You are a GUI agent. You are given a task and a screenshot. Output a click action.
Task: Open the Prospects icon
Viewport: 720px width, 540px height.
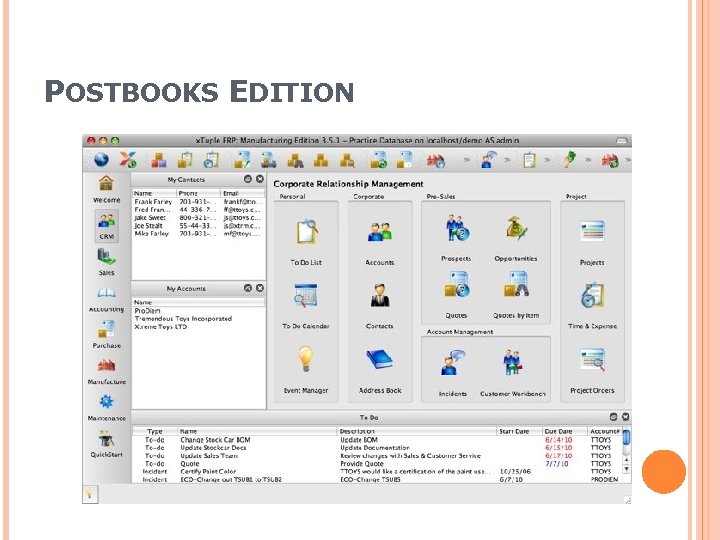(456, 228)
